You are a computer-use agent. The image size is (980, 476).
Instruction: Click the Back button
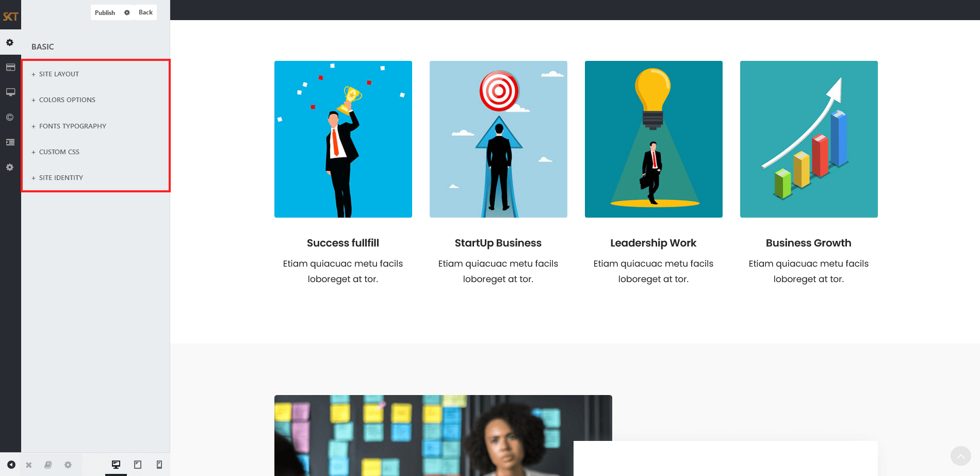point(145,12)
